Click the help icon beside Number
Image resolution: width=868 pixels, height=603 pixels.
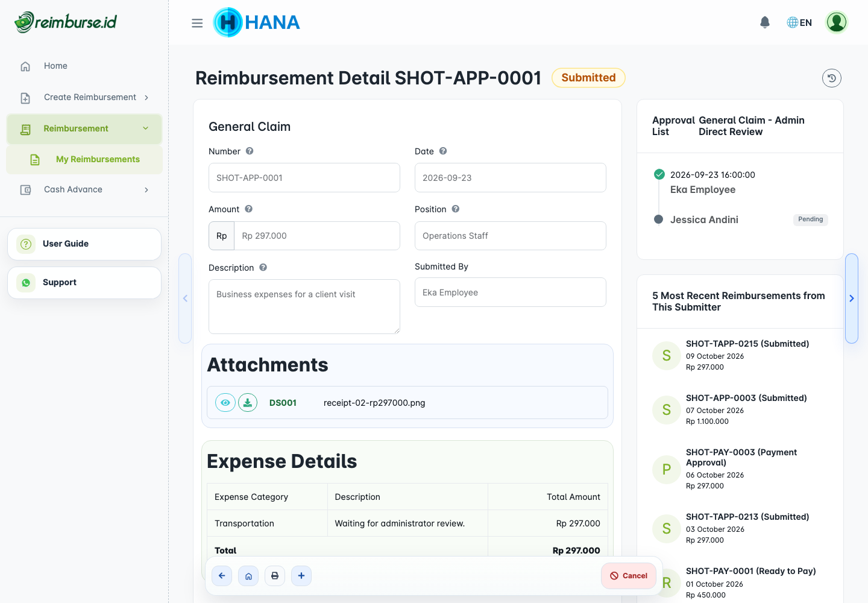tap(250, 151)
